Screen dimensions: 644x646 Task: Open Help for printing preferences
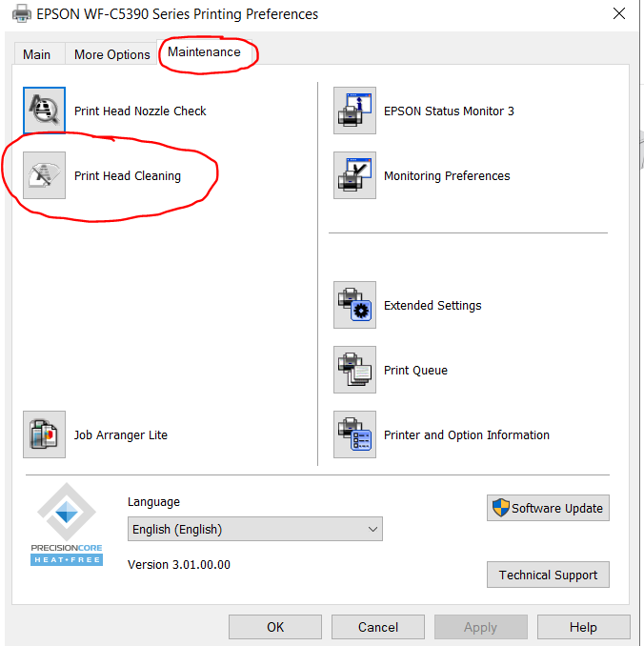(x=583, y=627)
